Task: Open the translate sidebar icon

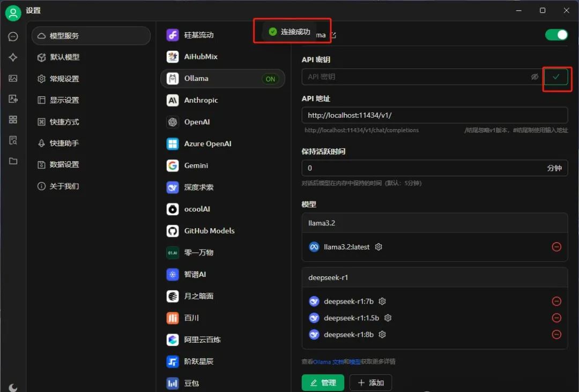Action: pos(13,99)
